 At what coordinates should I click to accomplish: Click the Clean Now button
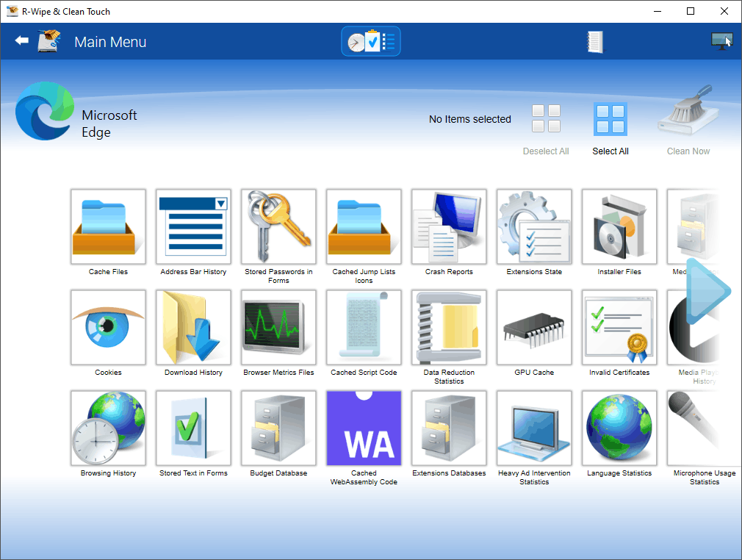pyautogui.click(x=688, y=121)
